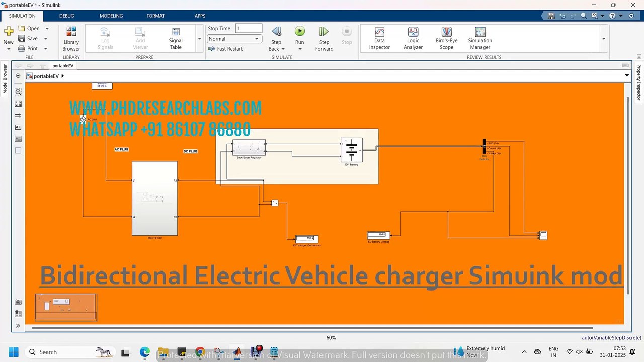Switch to the Debug tab
Screen dimensions: 644x362
click(66, 16)
